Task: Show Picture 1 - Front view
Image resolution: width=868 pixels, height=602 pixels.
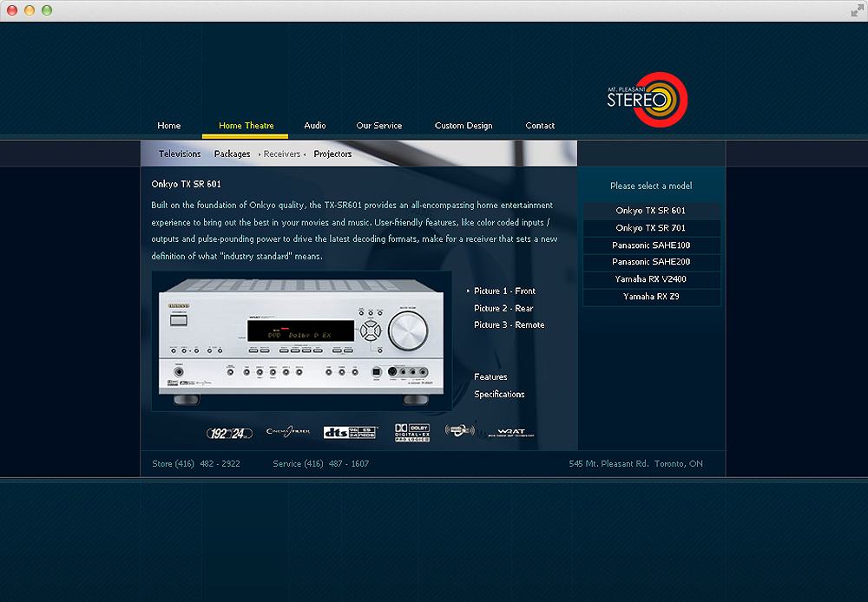Action: pos(504,291)
